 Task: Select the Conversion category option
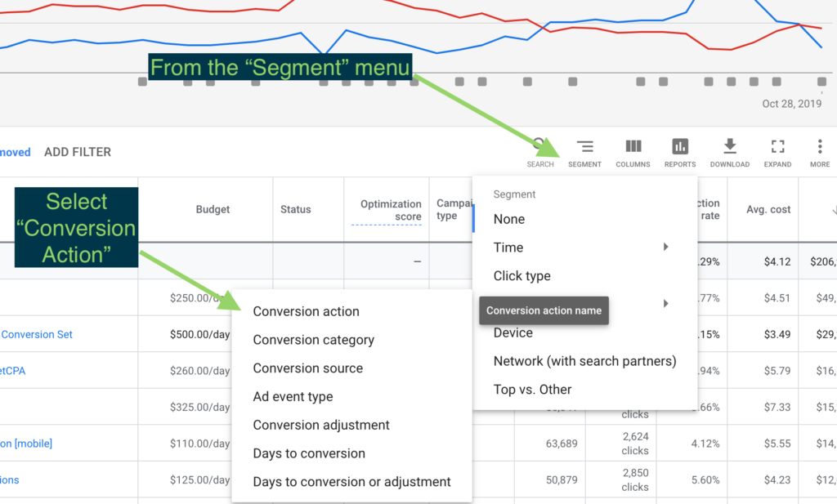[x=313, y=340]
